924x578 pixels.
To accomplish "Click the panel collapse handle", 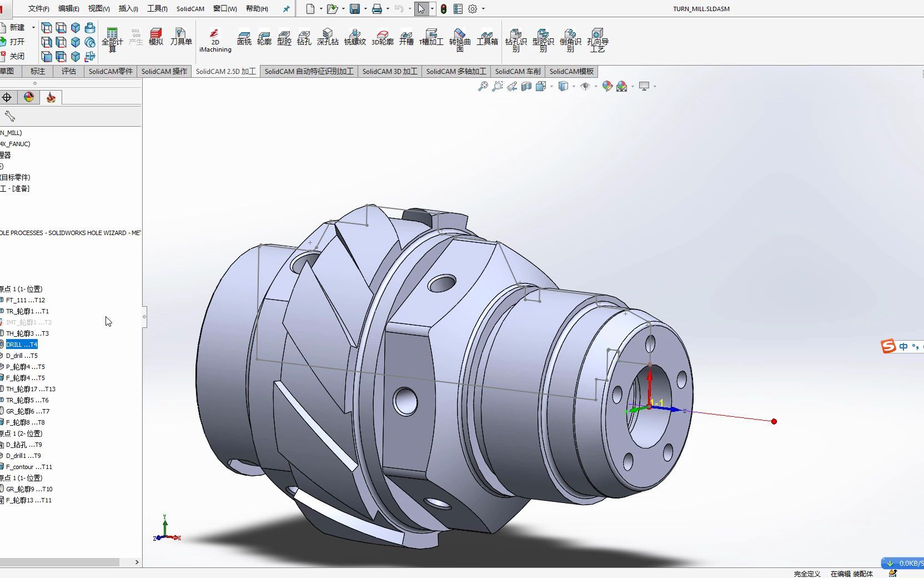I will tap(144, 317).
